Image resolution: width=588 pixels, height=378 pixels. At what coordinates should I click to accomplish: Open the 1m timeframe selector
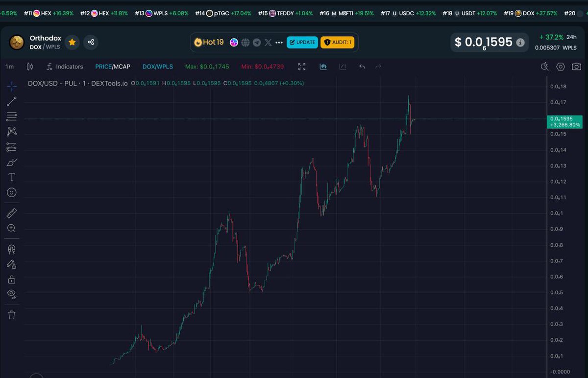(x=9, y=67)
